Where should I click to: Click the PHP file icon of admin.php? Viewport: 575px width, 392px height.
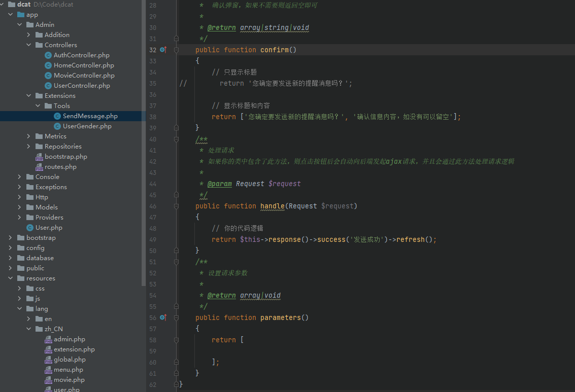coord(48,339)
